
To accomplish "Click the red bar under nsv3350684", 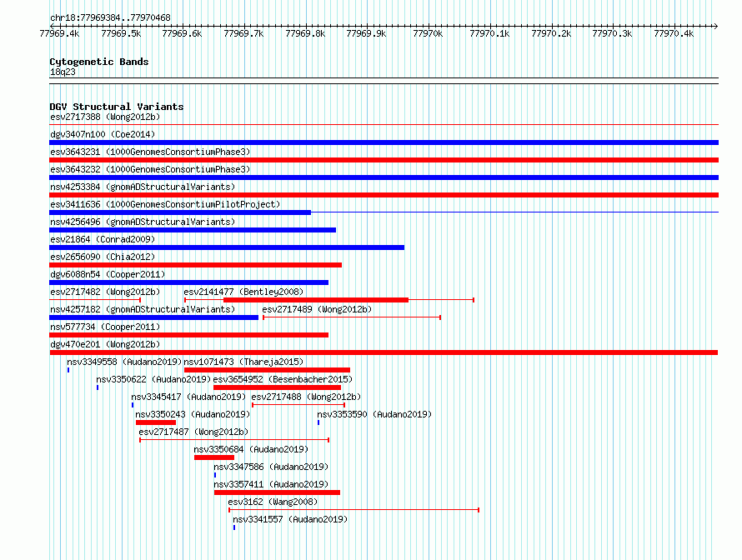I will click(214, 457).
